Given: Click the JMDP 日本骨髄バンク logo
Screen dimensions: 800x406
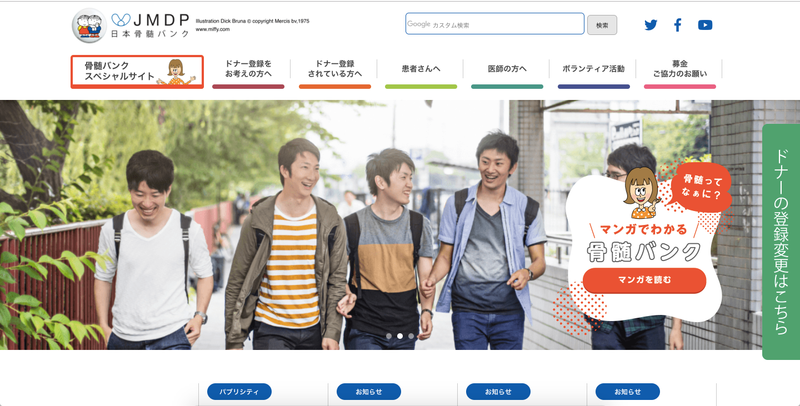Looking at the screenshot, I should (x=150, y=26).
